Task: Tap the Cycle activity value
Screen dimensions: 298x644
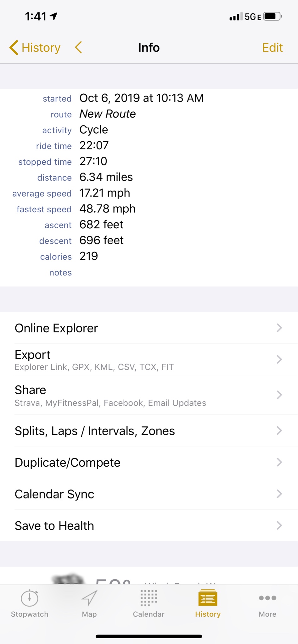Action: [93, 130]
